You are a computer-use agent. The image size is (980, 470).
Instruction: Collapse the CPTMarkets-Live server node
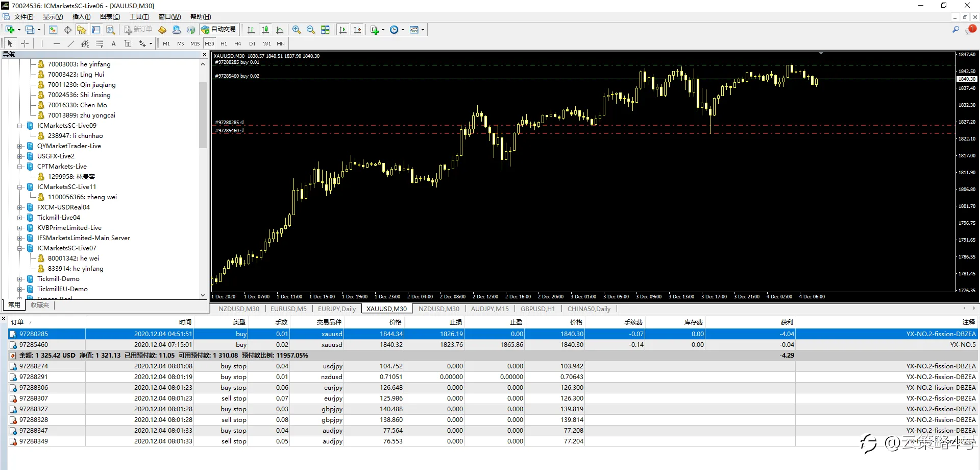point(20,167)
